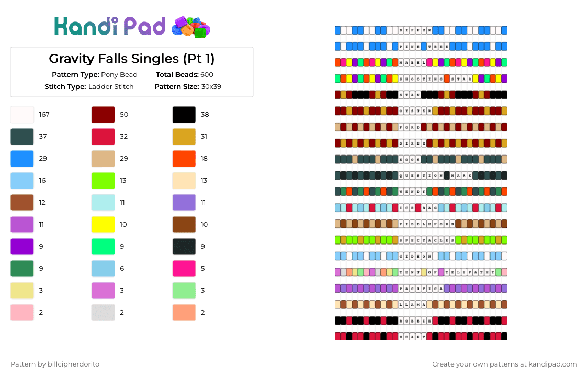
Task: Pick the black swatch with 38 beads
Action: pyautogui.click(x=184, y=115)
